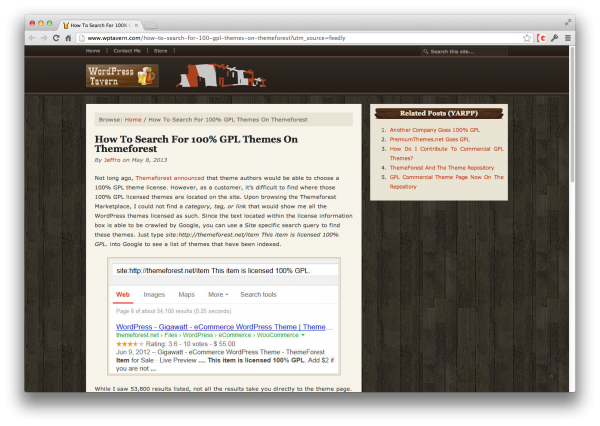
Task: Bookmark this page with the star icon
Action: pos(527,38)
